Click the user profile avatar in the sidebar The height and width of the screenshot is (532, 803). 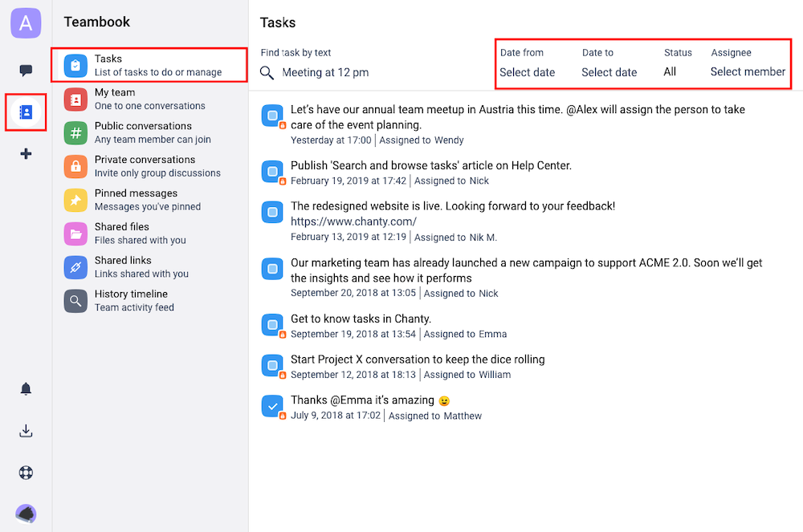pos(26,514)
